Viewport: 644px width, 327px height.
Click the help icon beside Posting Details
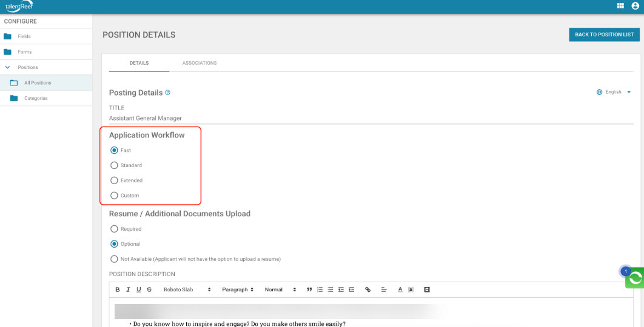point(168,93)
